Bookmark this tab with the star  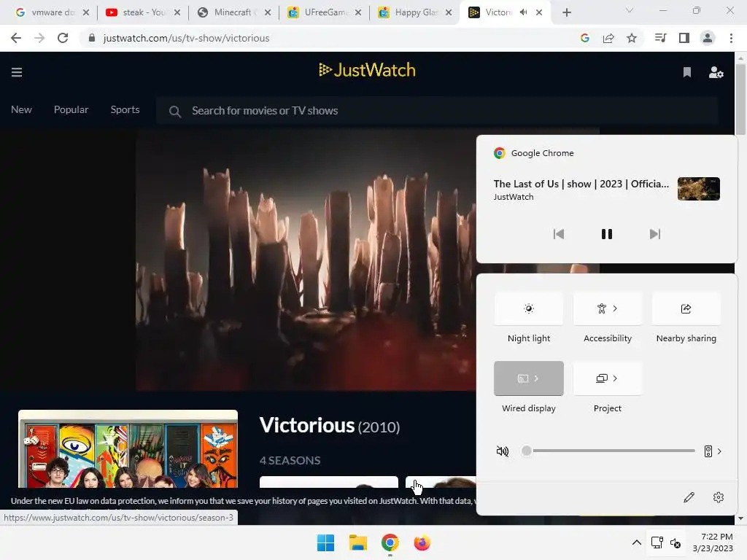pos(632,38)
